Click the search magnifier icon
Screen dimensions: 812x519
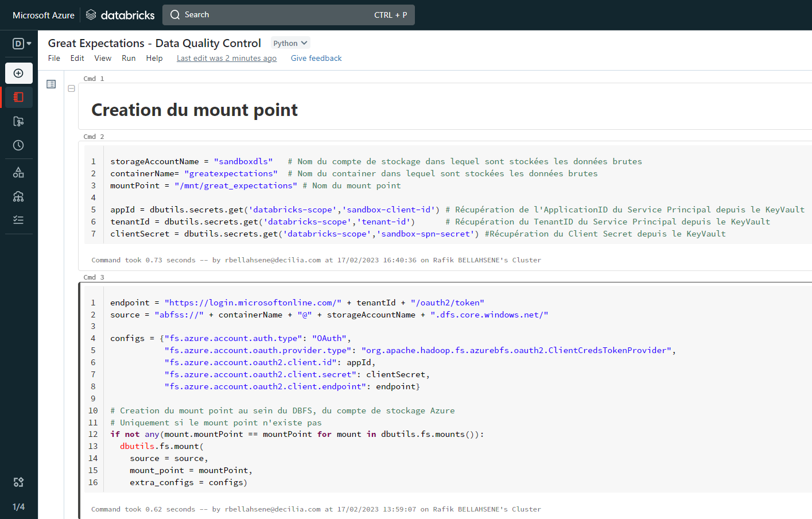tap(175, 15)
